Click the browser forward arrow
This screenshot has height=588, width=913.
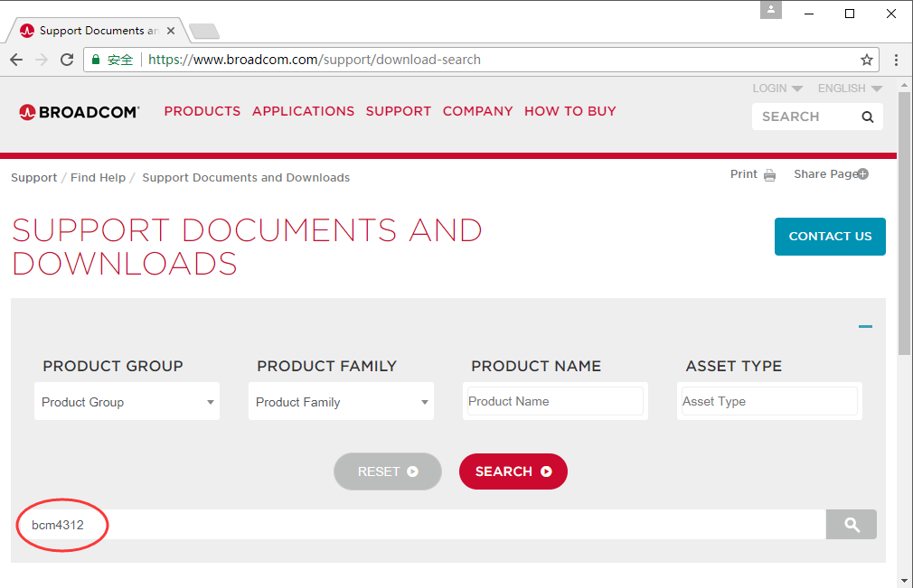click(x=42, y=60)
